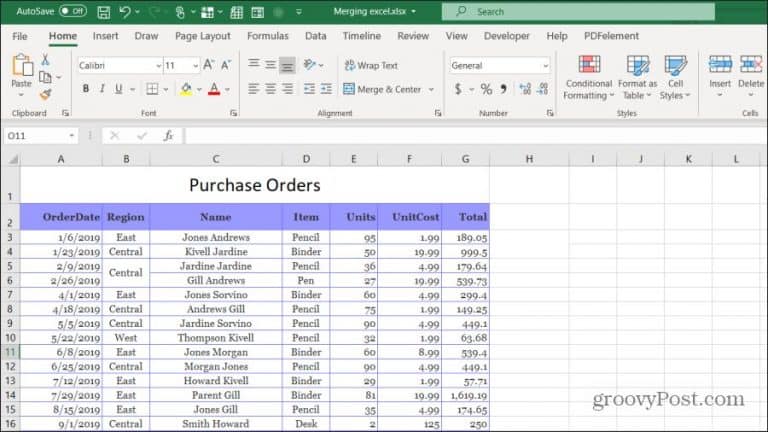Click the Undo arrow icon
The width and height of the screenshot is (768, 432).
[125, 12]
